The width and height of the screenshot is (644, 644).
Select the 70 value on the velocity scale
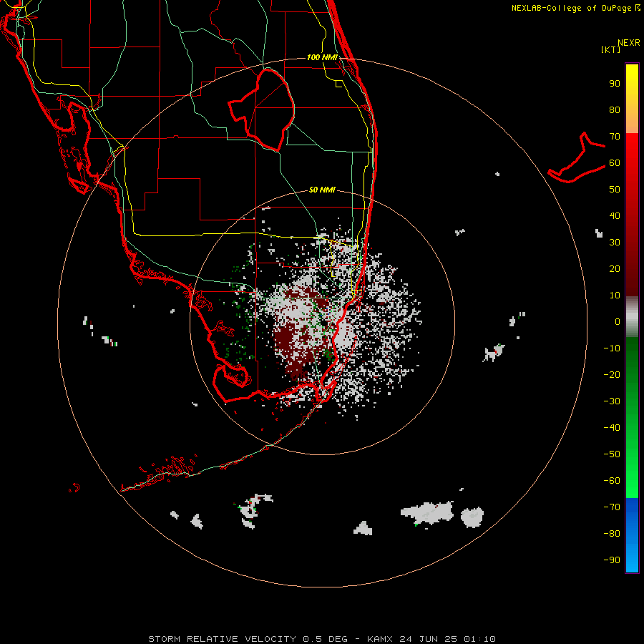(615, 137)
